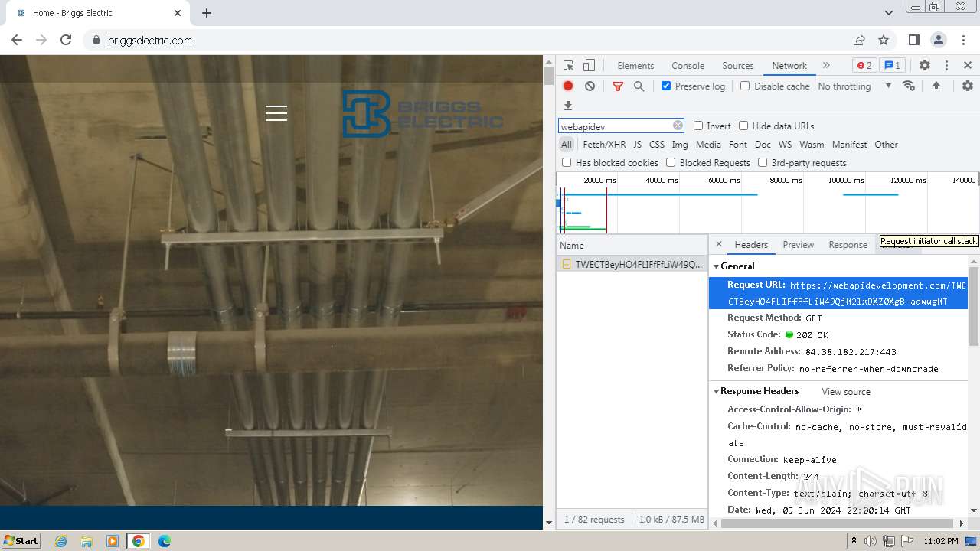The width and height of the screenshot is (980, 551).
Task: Show more DevTools tabs chevron
Action: pos(826,66)
